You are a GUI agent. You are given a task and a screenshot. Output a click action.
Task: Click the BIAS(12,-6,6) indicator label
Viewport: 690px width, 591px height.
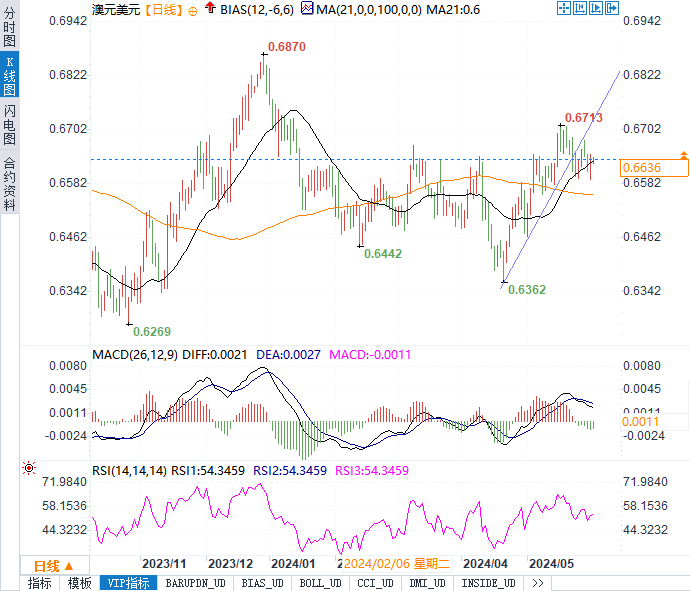click(257, 10)
